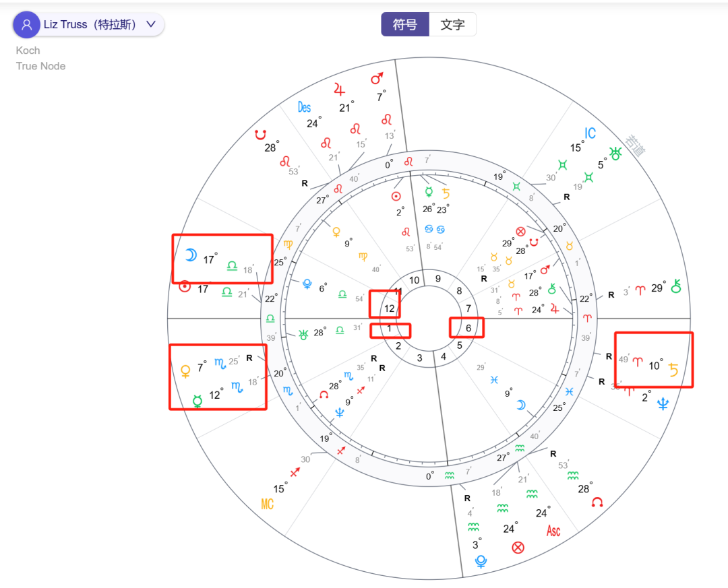This screenshot has height=588, width=728.
Task: Select outer-ring Uranus glyph at 5° Gemini
Action: tap(615, 153)
